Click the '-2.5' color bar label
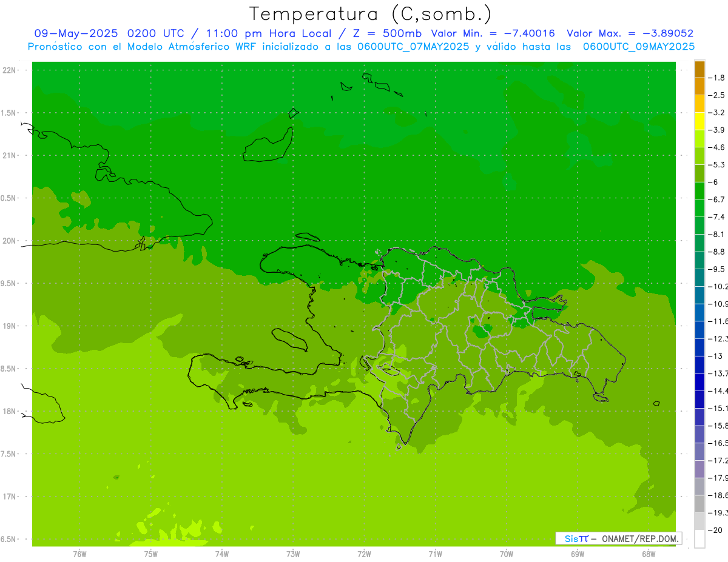 click(x=716, y=95)
